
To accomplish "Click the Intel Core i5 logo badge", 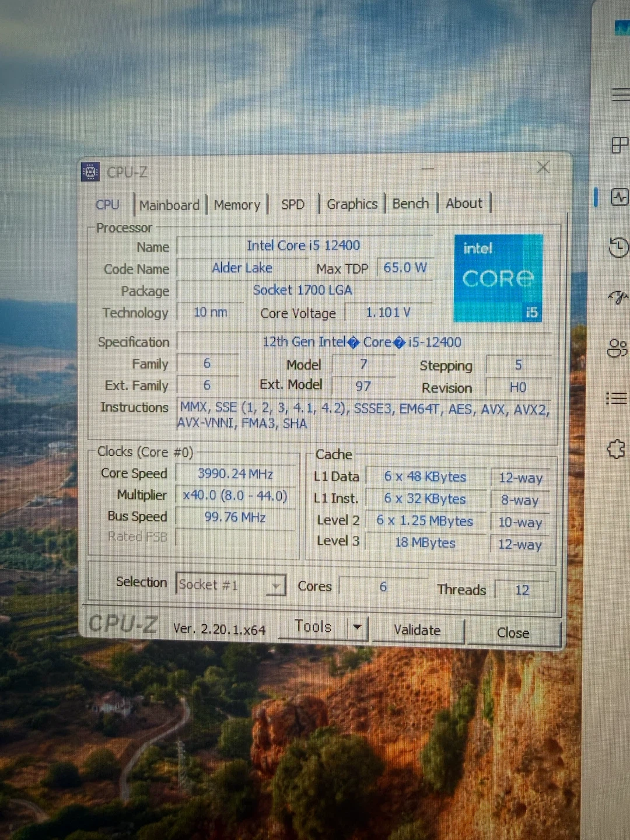I will [498, 278].
